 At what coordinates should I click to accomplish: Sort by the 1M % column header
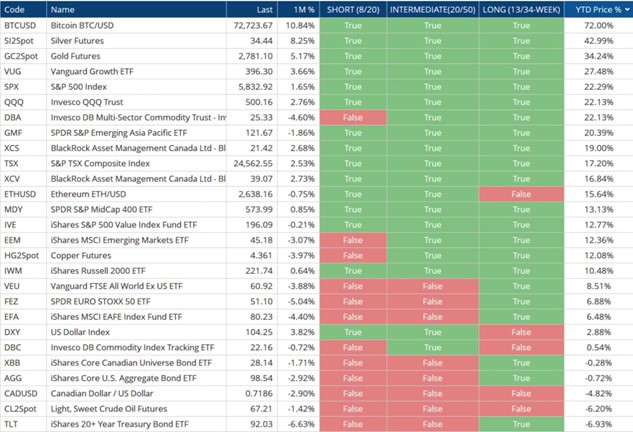pos(298,9)
